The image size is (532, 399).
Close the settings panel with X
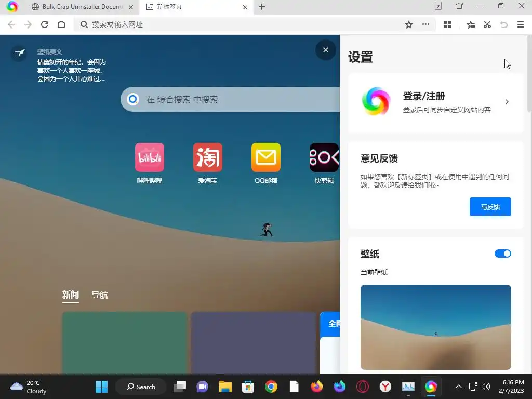tap(326, 50)
